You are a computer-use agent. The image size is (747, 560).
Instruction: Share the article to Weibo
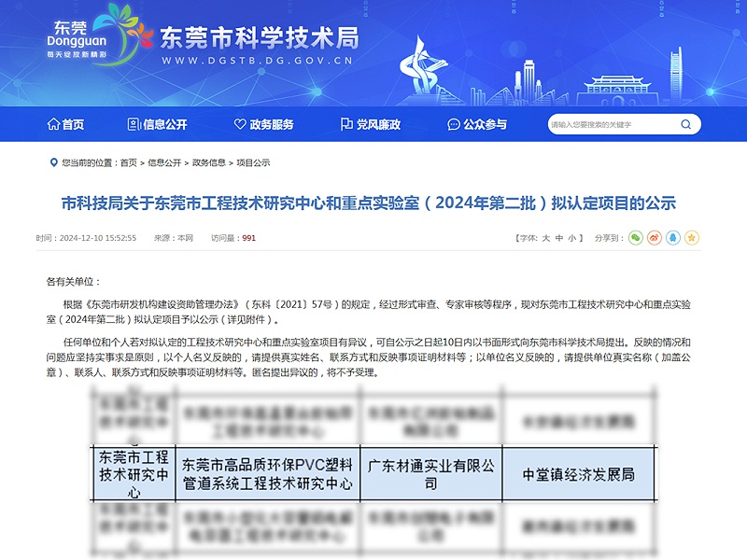(x=655, y=238)
